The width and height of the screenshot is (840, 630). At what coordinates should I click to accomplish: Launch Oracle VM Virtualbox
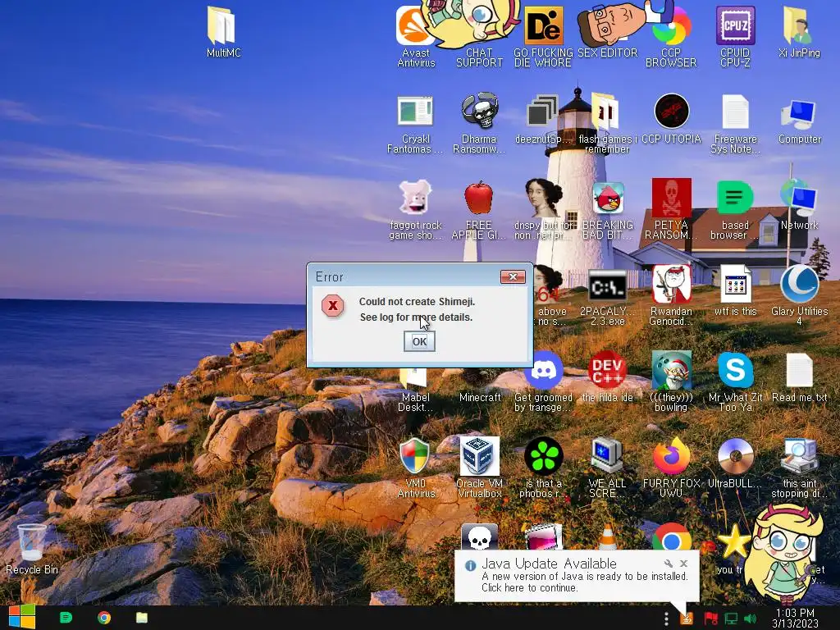(479, 467)
